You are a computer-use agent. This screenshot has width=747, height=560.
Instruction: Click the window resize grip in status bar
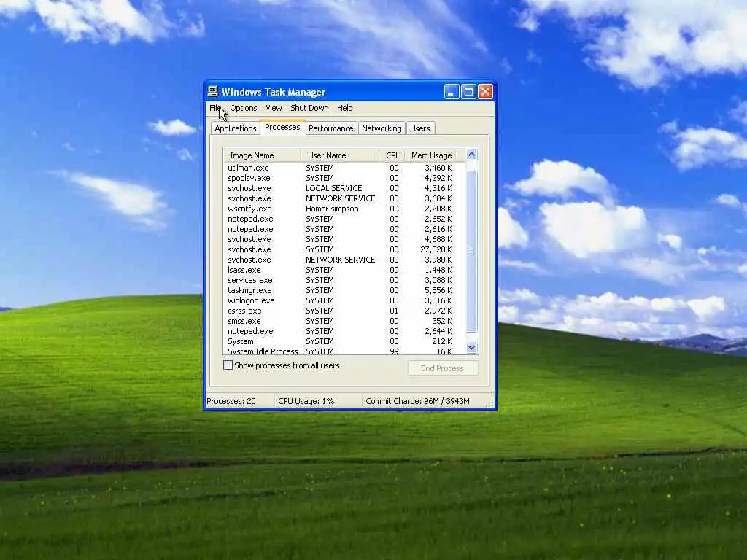(x=489, y=402)
